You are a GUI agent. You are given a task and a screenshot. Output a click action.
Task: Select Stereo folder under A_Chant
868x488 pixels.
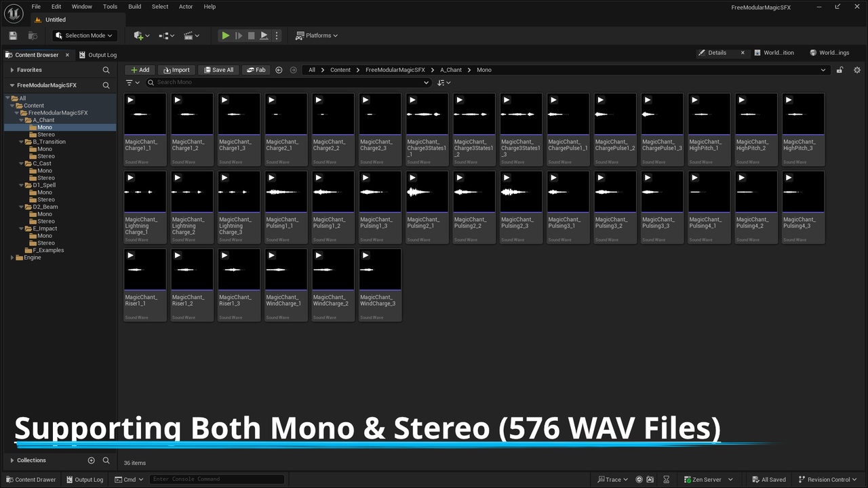(46, 134)
